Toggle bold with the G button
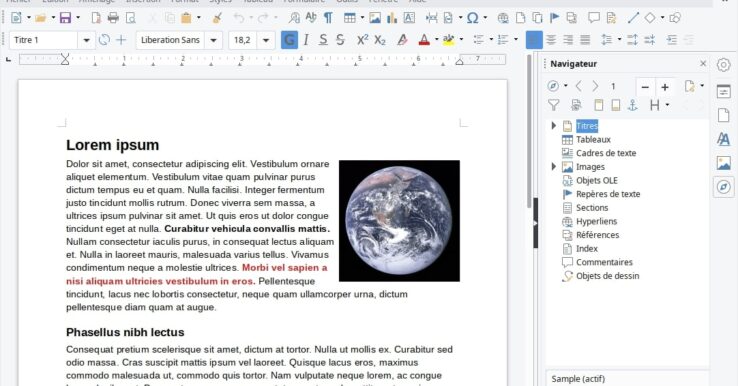Image resolution: width=738 pixels, height=386 pixels. [289, 40]
